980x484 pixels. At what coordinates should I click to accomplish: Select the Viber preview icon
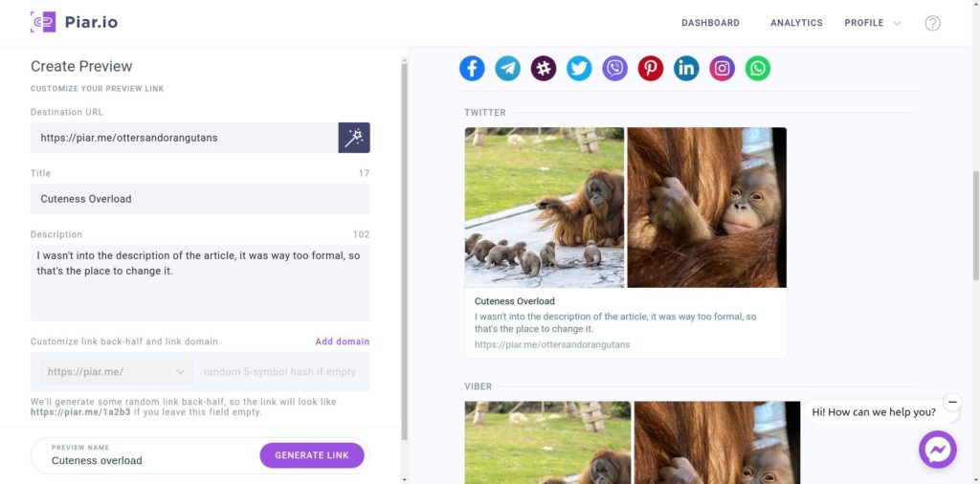[x=615, y=68]
